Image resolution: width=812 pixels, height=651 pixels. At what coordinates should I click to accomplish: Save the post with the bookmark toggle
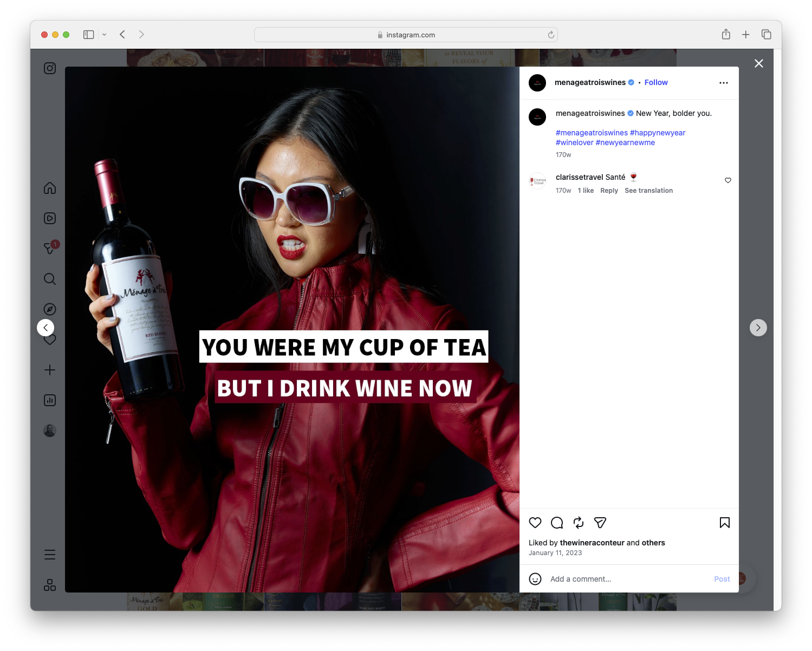724,523
